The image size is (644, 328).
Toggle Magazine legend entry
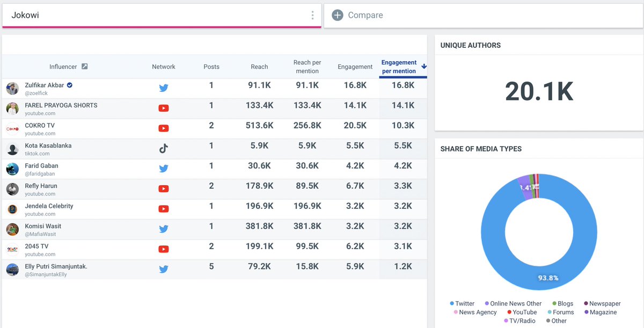[x=599, y=312]
